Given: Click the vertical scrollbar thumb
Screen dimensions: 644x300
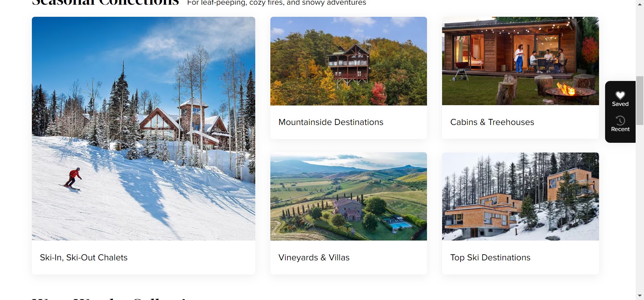Looking at the screenshot, I should (640, 100).
